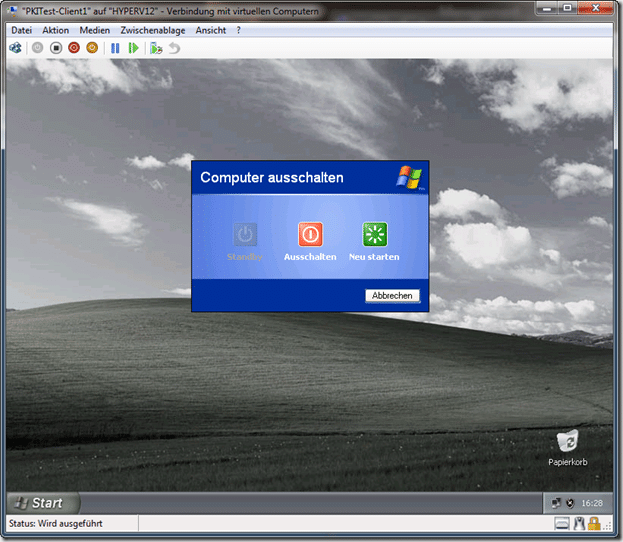This screenshot has width=623, height=542.
Task: Click the red Shut Down toolbar icon
Action: point(74,48)
